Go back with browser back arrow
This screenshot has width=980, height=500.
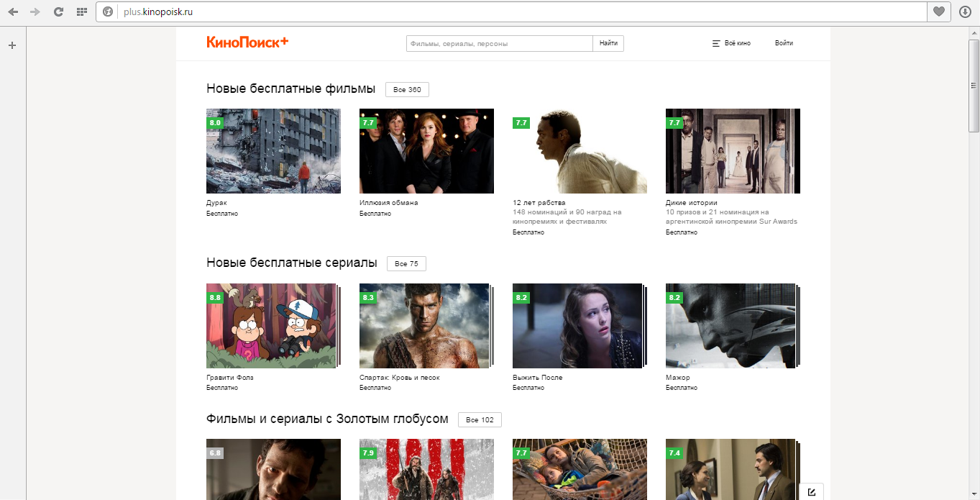pyautogui.click(x=13, y=12)
